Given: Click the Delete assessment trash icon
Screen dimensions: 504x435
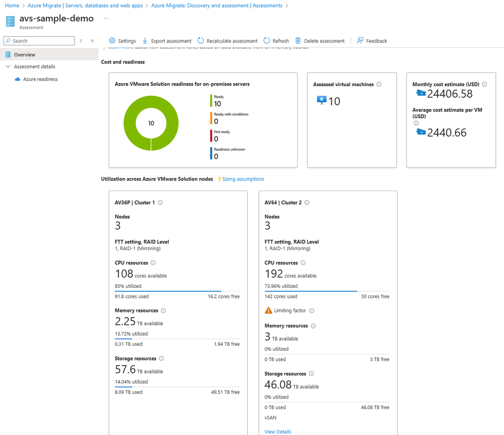Looking at the screenshot, I should tap(298, 40).
